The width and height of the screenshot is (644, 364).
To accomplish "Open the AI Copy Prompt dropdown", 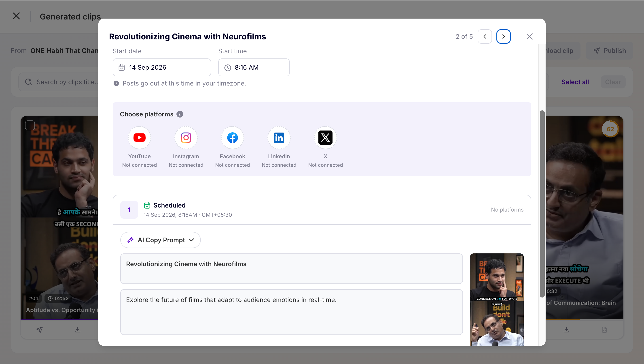I will click(x=161, y=240).
